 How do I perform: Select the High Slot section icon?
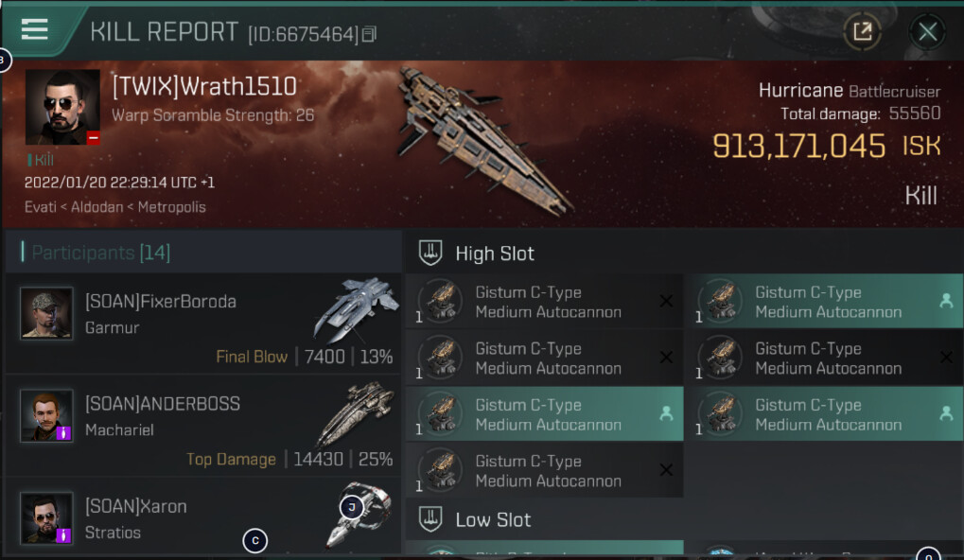[430, 253]
